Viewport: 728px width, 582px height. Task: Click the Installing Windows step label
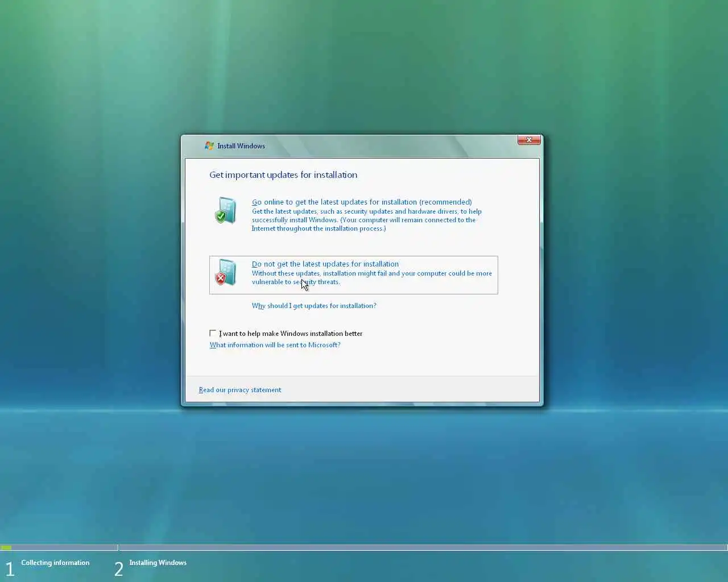click(158, 563)
